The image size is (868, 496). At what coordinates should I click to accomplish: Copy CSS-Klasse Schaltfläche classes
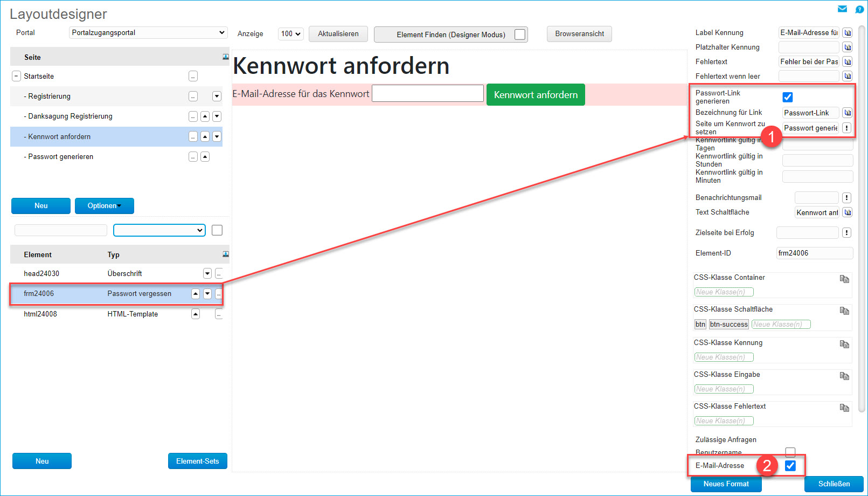(844, 311)
